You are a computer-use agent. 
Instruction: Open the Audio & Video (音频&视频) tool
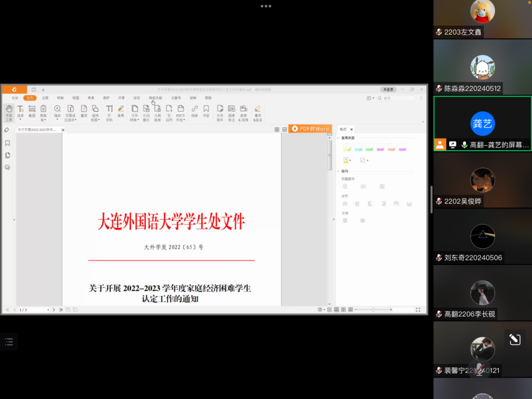click(243, 112)
